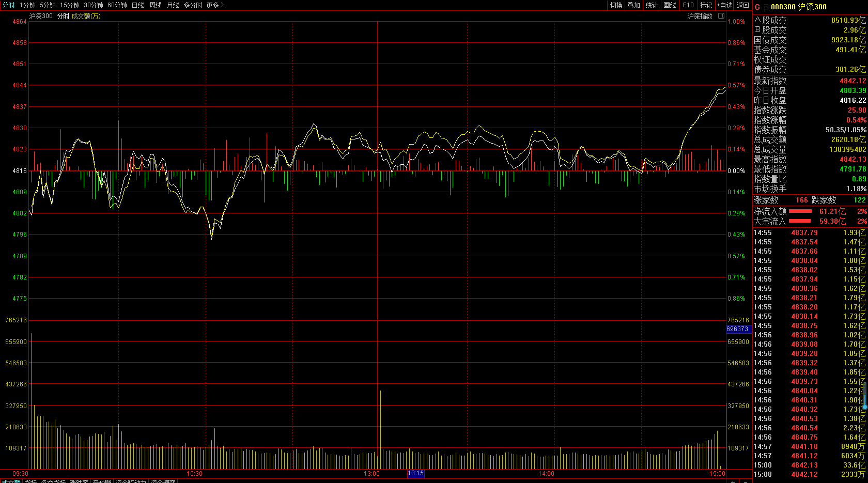Click the 返回 back button
868x483 pixels.
(743, 5)
